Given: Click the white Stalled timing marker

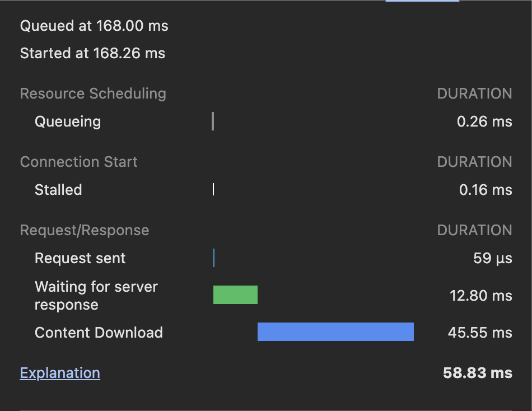Looking at the screenshot, I should [x=213, y=190].
